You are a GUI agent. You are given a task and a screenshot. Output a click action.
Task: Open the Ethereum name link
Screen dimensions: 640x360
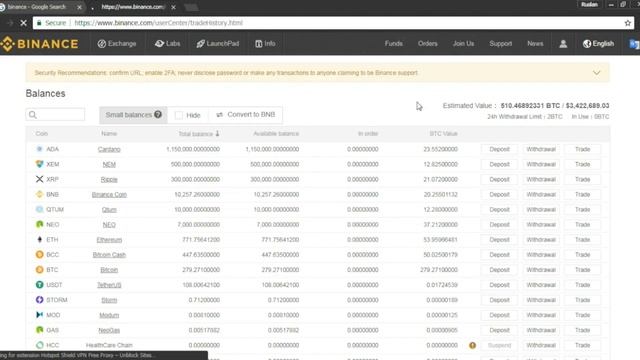point(109,240)
